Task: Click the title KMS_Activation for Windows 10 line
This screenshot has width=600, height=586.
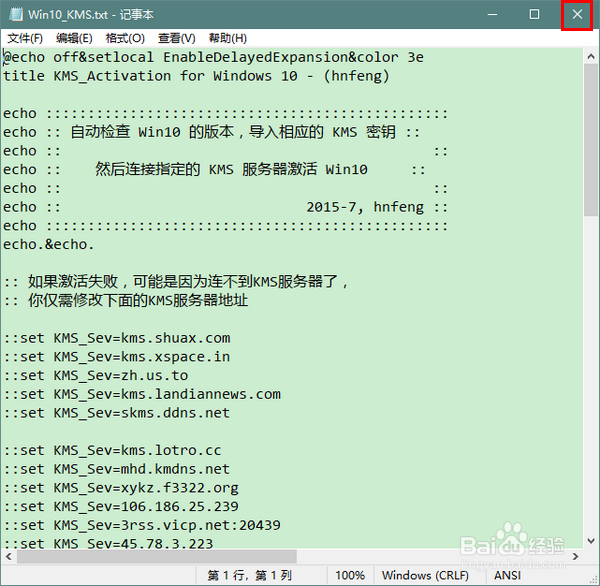Action: 196,76
